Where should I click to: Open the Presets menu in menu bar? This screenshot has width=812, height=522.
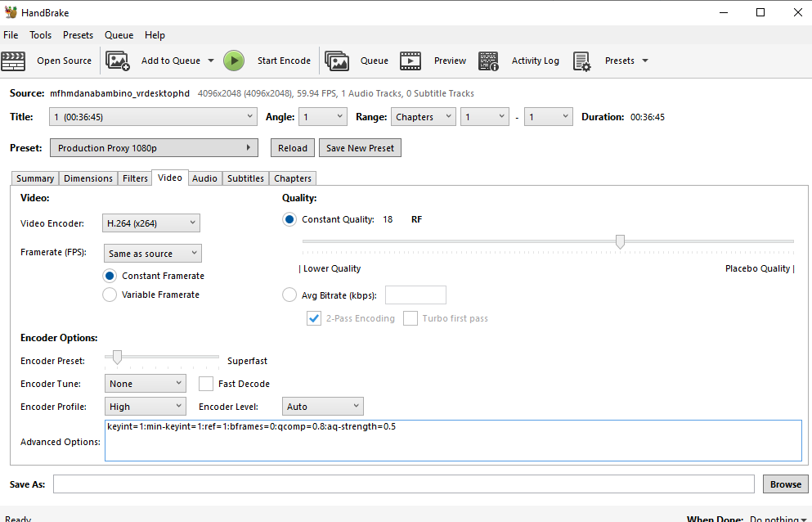(79, 34)
